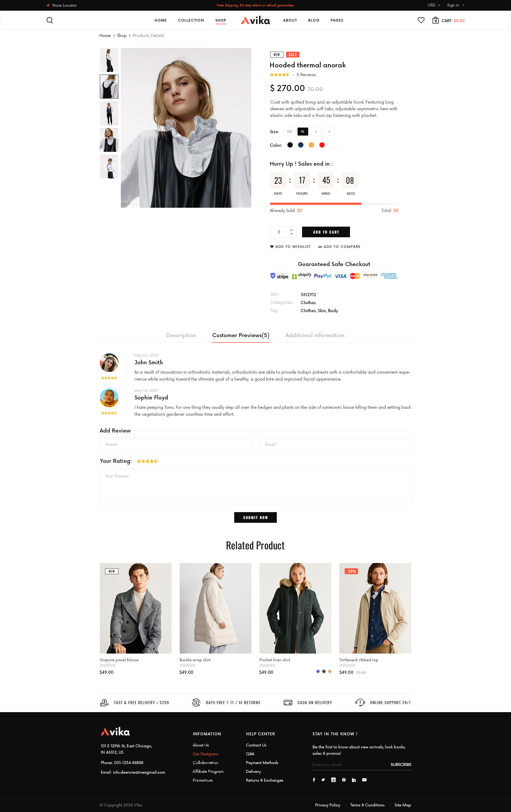Open the YouTube icon in footer
511x812 pixels.
click(x=364, y=780)
